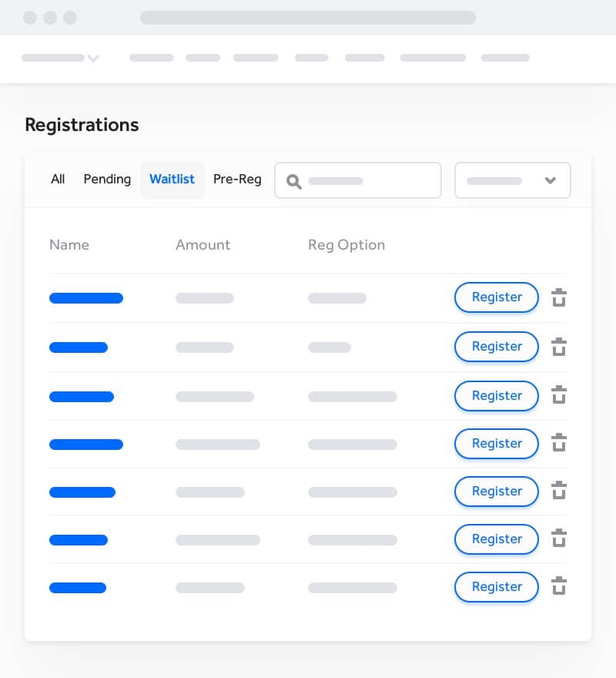Register the person in the third row
This screenshot has width=616, height=678.
497,396
